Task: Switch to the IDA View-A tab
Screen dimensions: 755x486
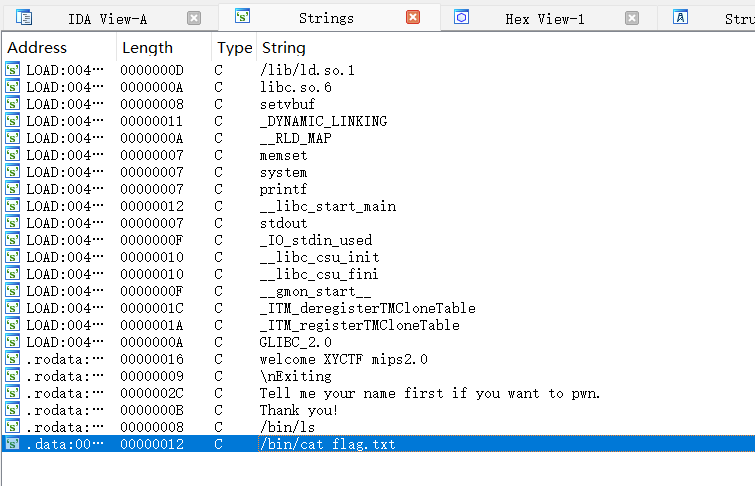Action: [108, 18]
